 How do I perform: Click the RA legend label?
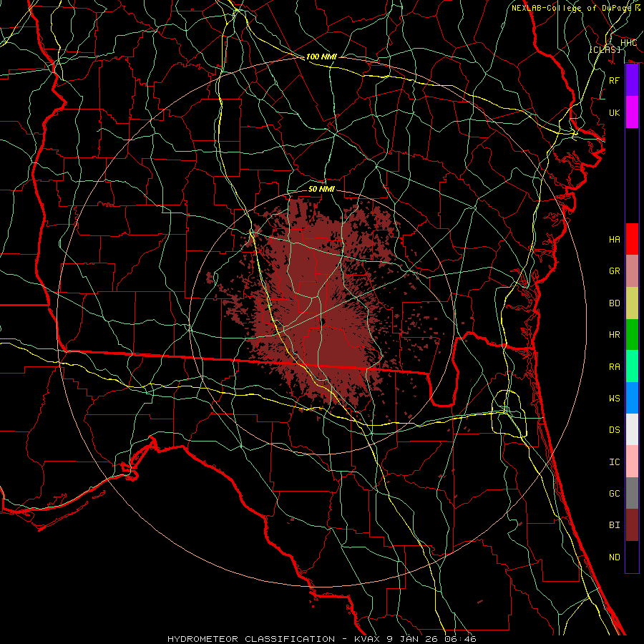[x=615, y=366]
